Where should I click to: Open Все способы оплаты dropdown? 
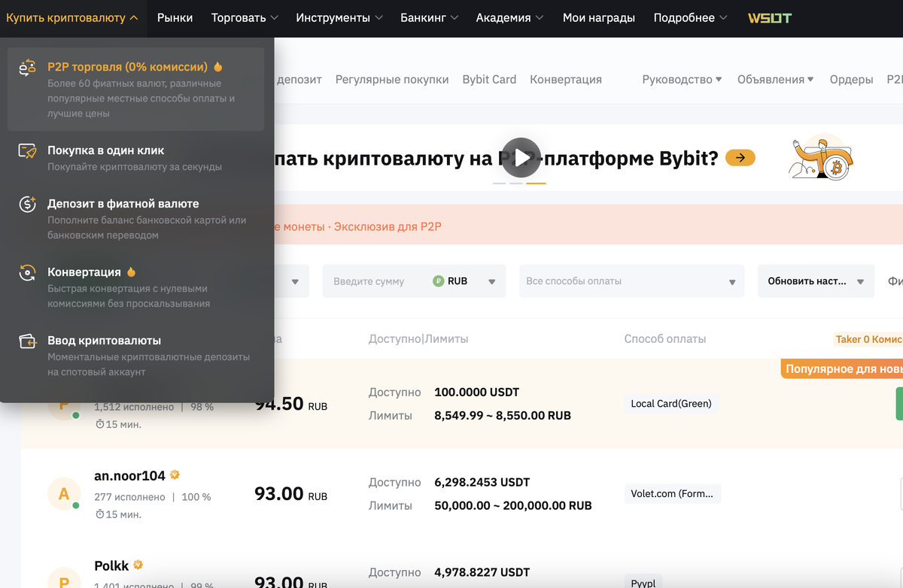[x=631, y=281]
